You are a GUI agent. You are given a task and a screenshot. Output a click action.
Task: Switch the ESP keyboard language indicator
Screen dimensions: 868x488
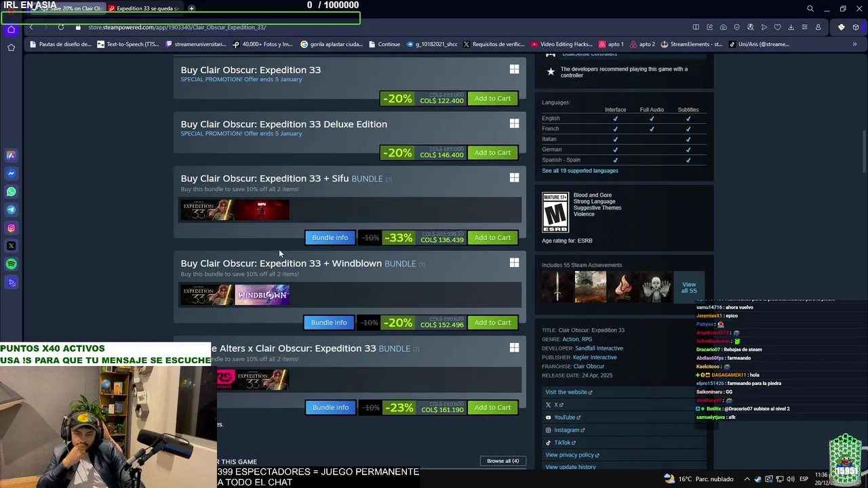[804, 479]
